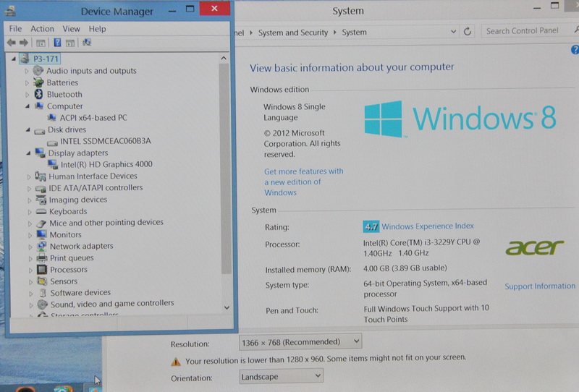Expand the Sensors category
This screenshot has height=392, width=579.
[x=30, y=281]
